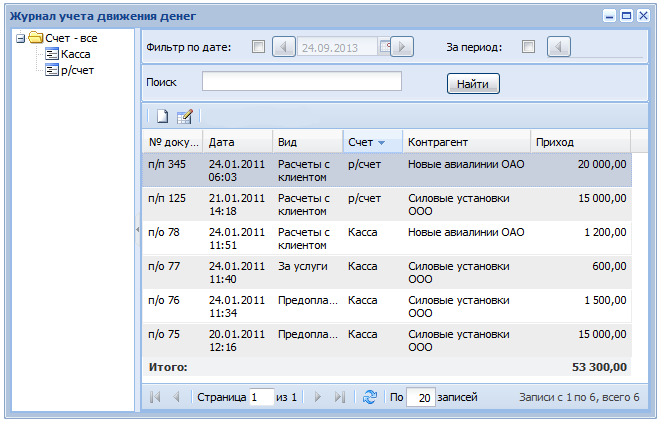Sort by Вид column header

[308, 142]
